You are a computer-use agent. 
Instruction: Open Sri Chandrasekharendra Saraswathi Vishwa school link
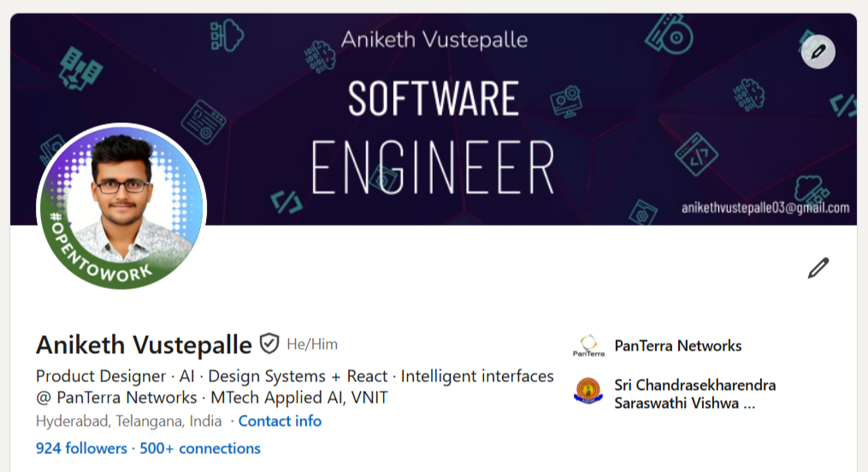[x=694, y=393]
